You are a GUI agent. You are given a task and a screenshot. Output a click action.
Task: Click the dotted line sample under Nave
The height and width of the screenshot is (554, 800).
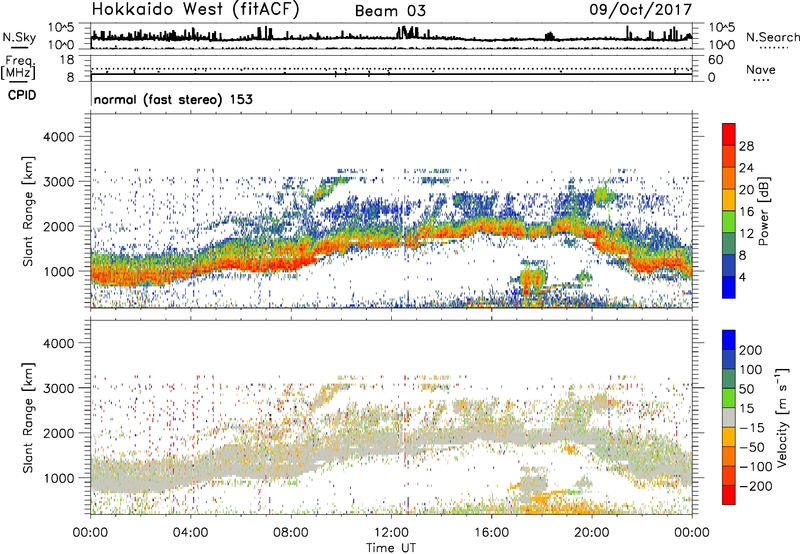tap(761, 81)
